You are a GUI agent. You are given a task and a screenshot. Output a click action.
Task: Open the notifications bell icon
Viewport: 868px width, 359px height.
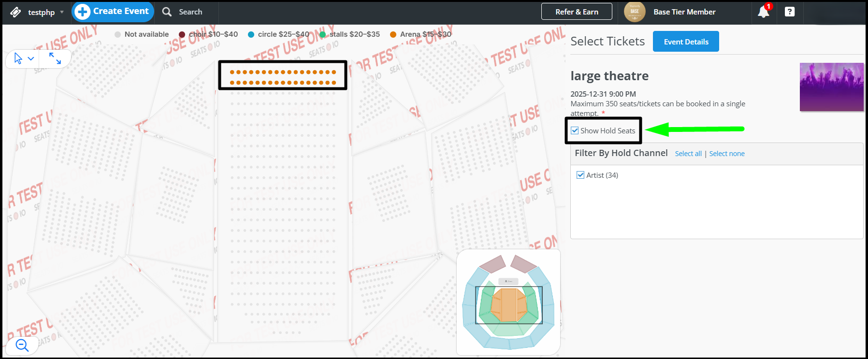764,12
